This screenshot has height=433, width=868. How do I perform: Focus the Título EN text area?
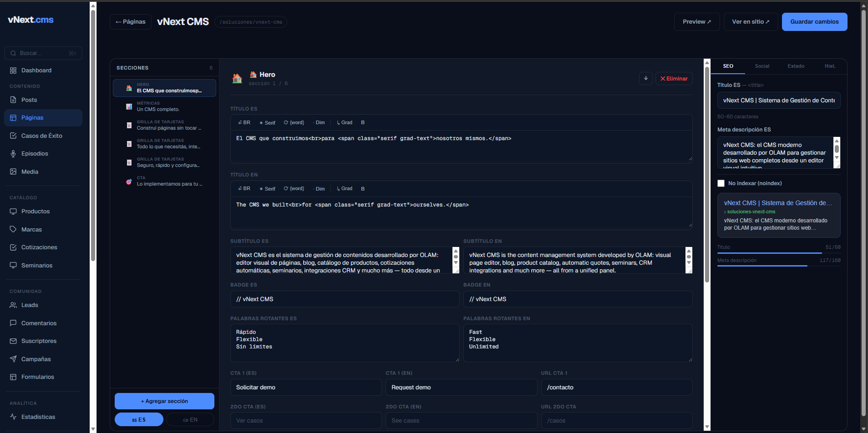[x=462, y=213]
